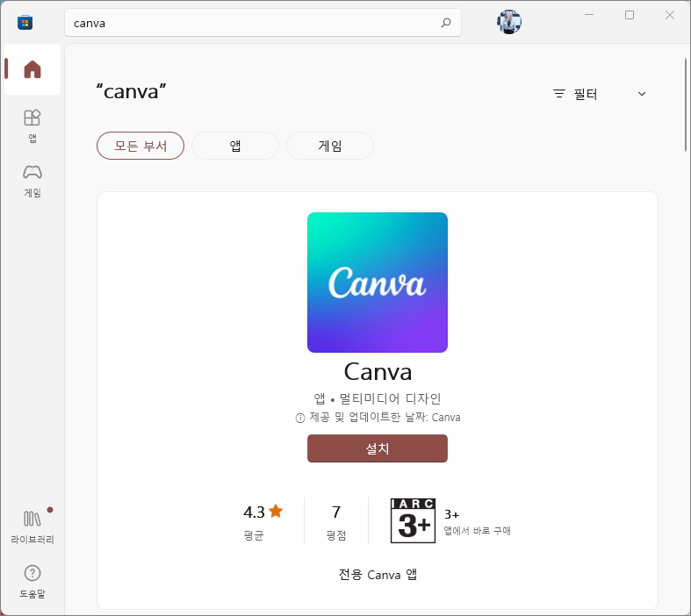Select the 모든 부서 tab
691x616 pixels.
140,146
